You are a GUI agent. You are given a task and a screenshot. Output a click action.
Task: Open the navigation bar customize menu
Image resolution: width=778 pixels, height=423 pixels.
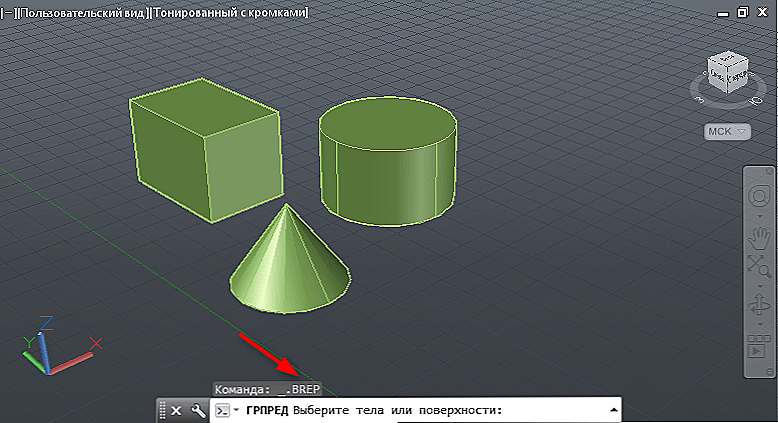pos(769,371)
